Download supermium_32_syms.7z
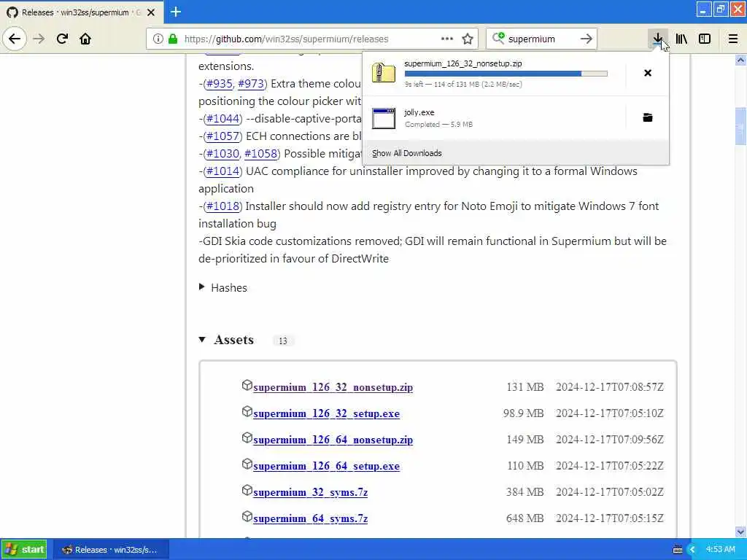 coord(310,492)
